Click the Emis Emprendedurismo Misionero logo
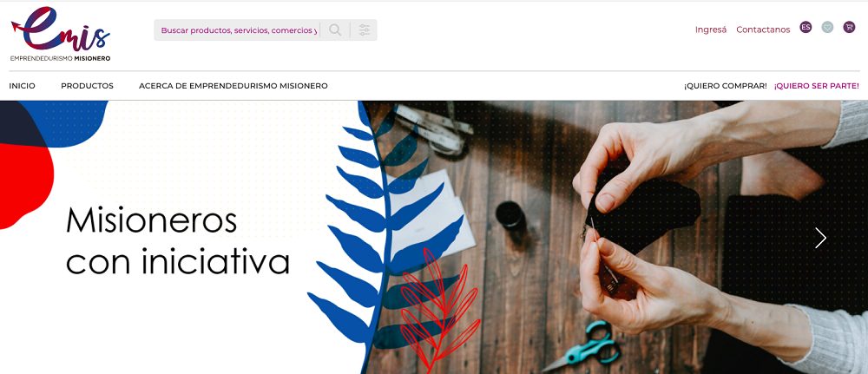Image resolution: width=868 pixels, height=374 pixels. click(x=61, y=35)
